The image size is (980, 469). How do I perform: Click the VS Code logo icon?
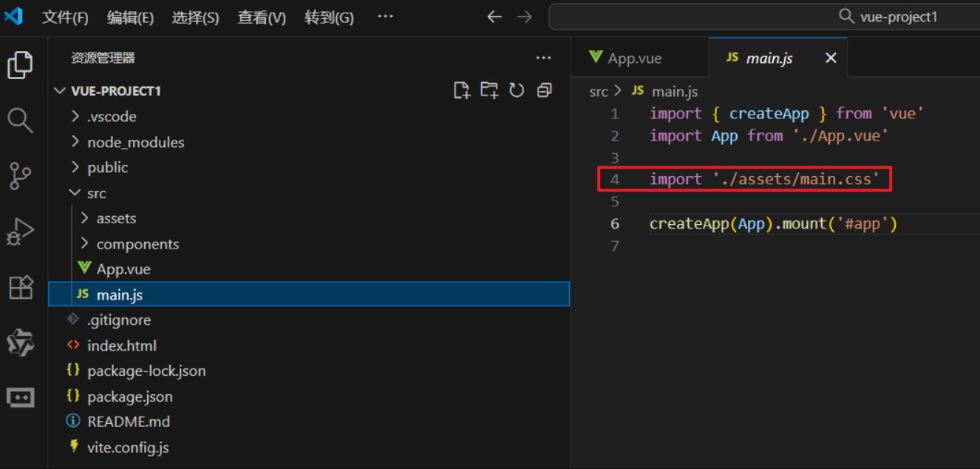pos(13,16)
